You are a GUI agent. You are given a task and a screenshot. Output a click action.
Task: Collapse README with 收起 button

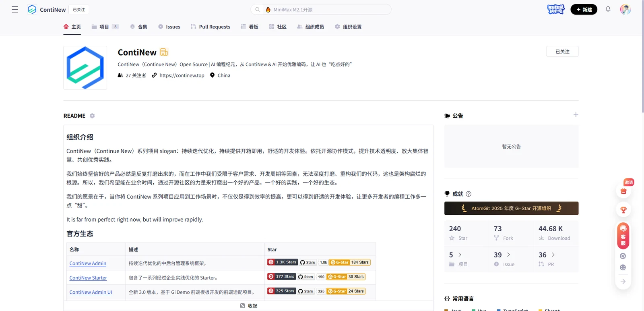coord(248,306)
